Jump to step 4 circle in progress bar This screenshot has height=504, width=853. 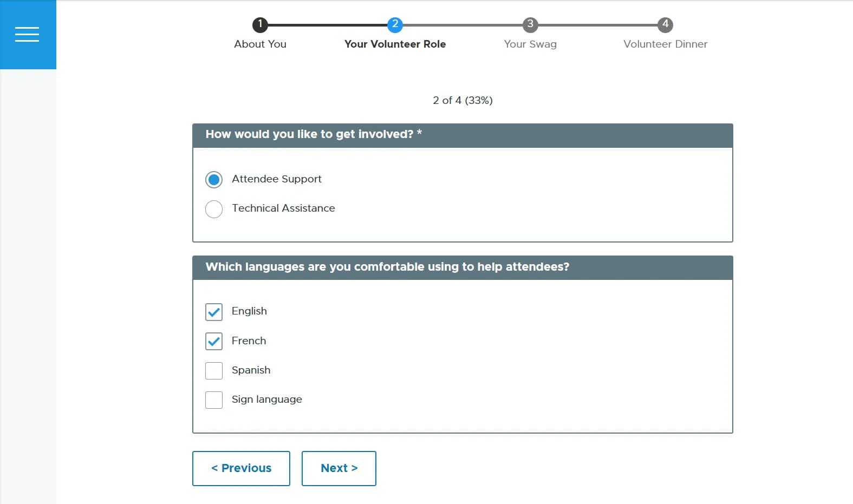coord(665,24)
